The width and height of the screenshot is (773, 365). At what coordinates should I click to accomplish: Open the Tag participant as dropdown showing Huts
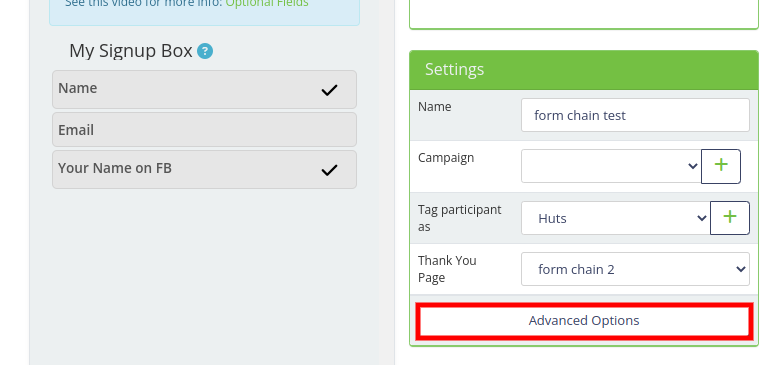click(x=616, y=218)
